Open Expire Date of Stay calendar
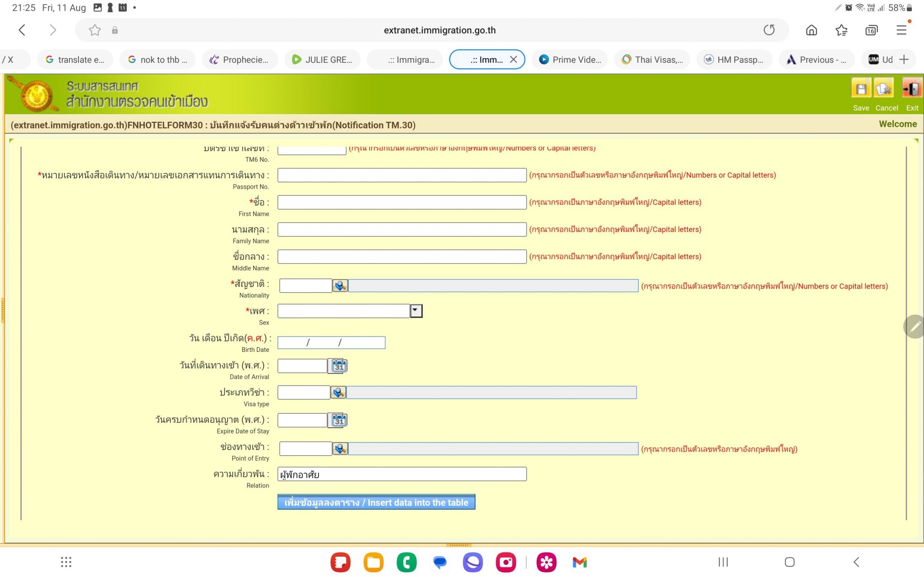 [x=339, y=420]
